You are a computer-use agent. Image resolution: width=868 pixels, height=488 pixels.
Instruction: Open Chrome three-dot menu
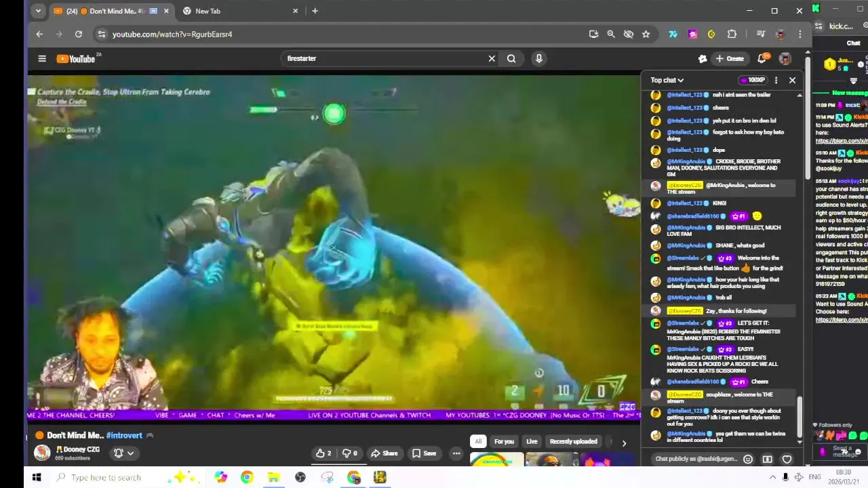pyautogui.click(x=800, y=34)
